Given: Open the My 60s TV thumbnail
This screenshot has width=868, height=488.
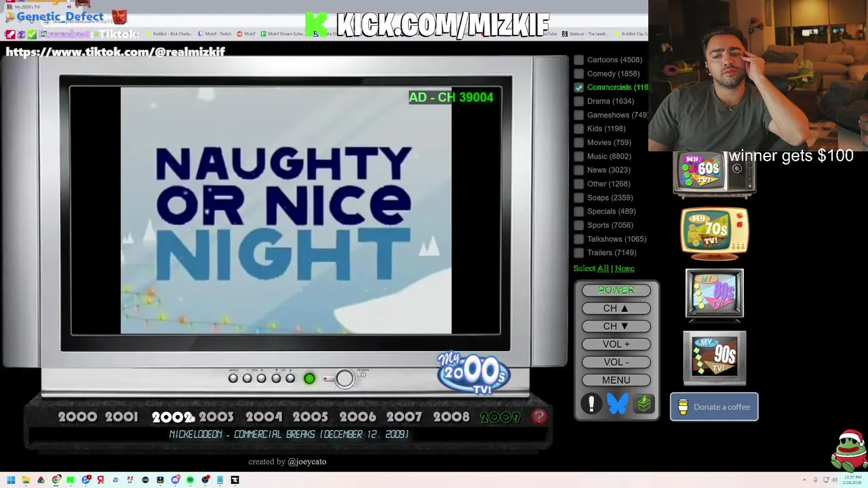Looking at the screenshot, I should point(714,174).
